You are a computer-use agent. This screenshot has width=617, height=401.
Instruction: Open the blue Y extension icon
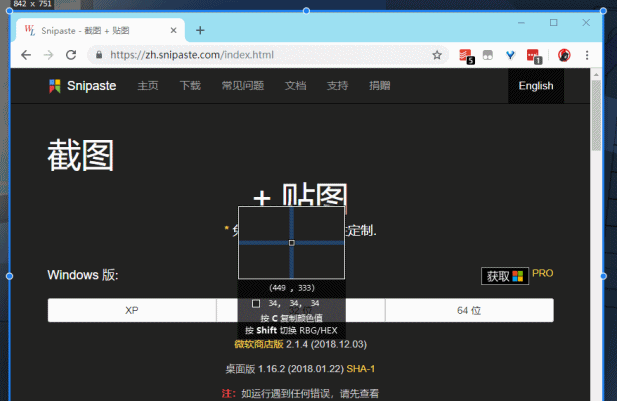tap(510, 55)
